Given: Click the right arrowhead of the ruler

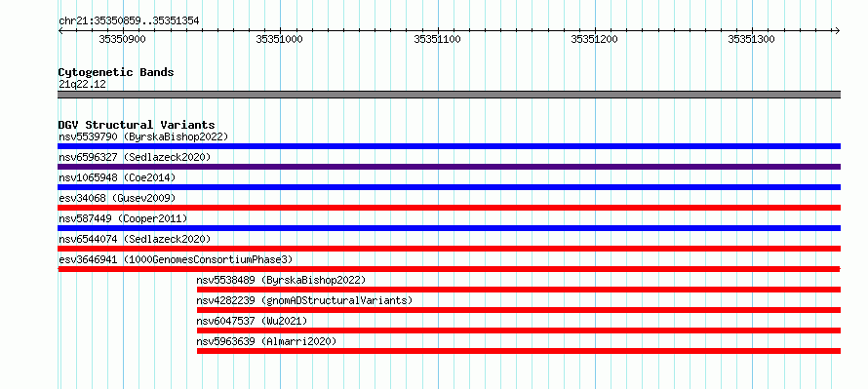Looking at the screenshot, I should [x=837, y=31].
